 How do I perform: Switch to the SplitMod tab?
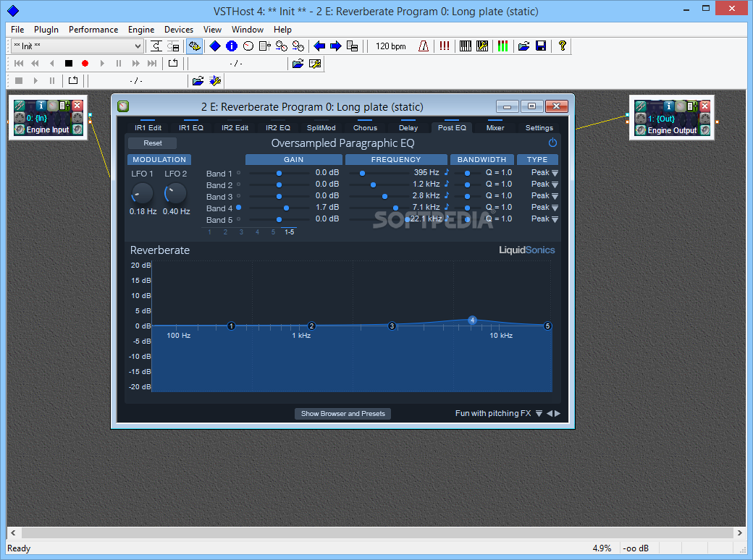[x=321, y=127]
